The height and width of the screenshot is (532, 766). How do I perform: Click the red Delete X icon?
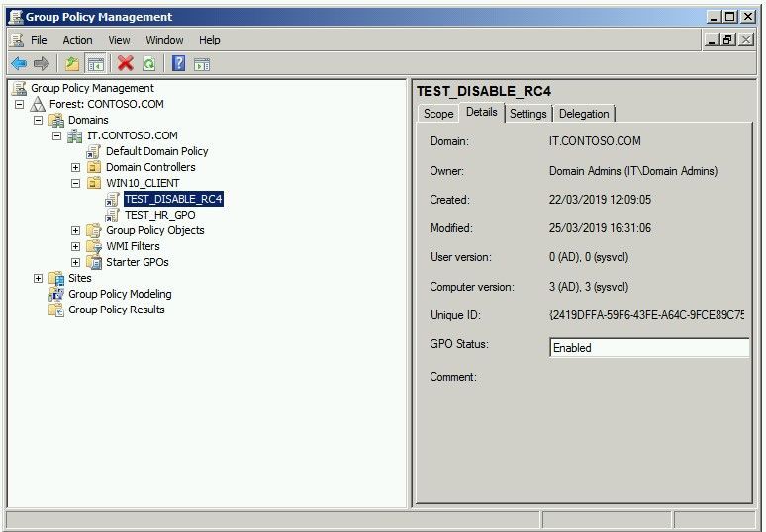tap(126, 63)
